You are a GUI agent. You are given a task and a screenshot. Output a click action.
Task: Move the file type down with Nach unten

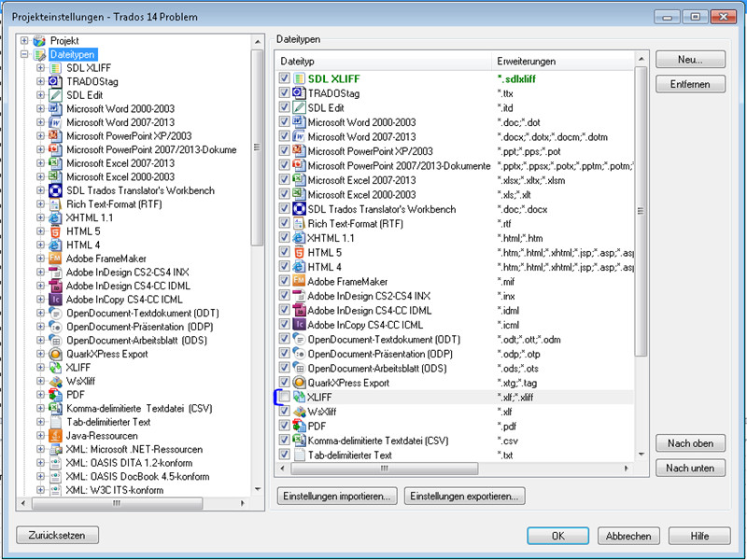pos(690,469)
